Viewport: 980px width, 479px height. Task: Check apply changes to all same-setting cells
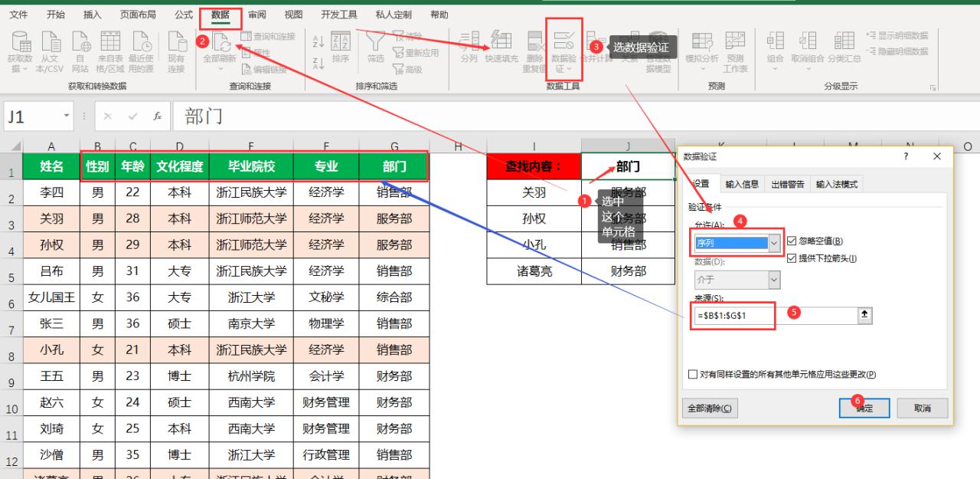pos(693,375)
